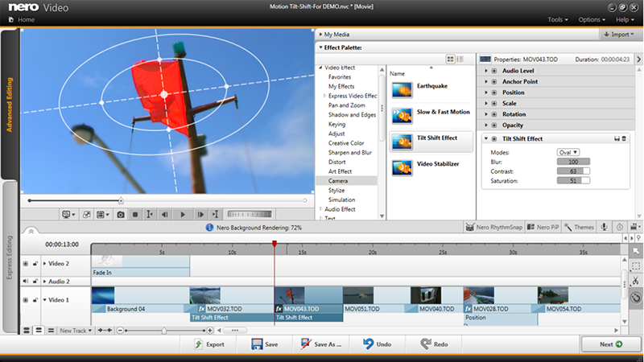
Task: Zoom out the timeline with minus button
Action: pyautogui.click(x=120, y=331)
